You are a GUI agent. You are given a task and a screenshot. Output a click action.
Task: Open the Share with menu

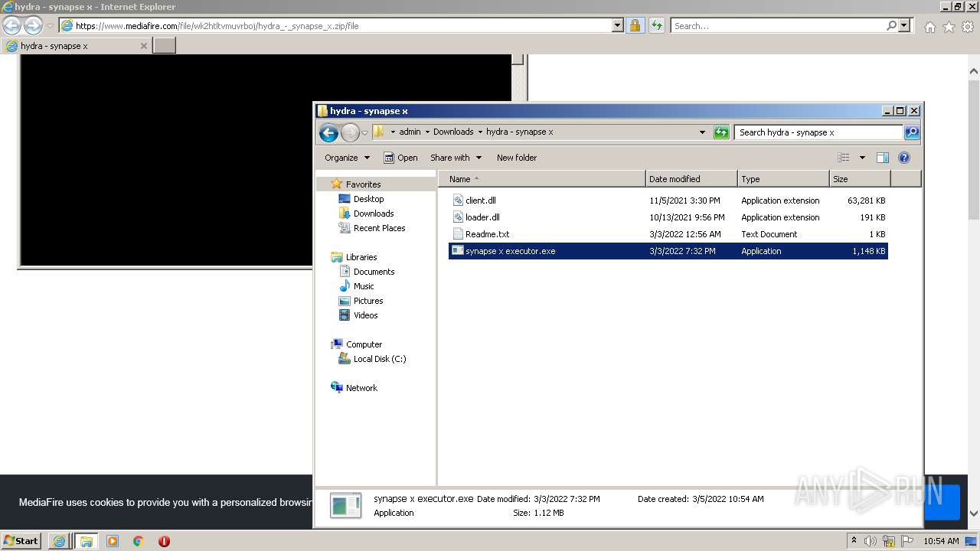tap(456, 158)
